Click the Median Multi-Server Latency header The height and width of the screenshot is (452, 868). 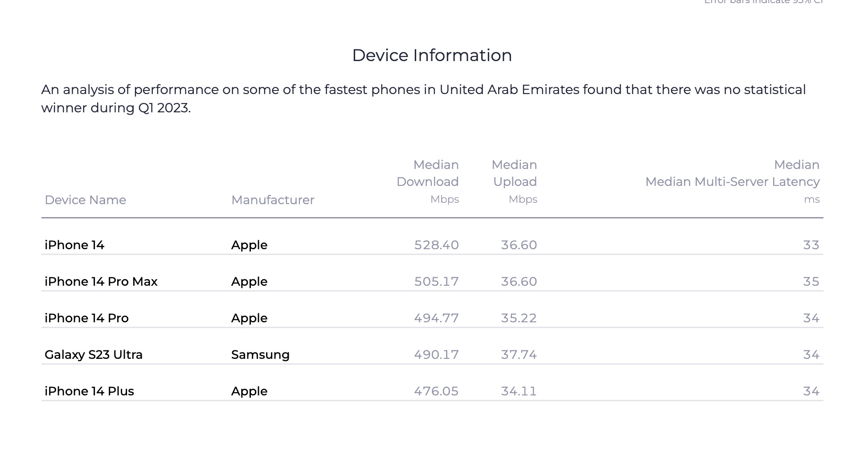point(732,181)
